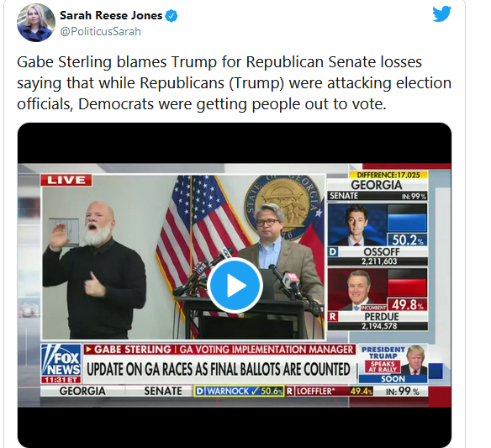Click the blue D party marker for Ossoff
The width and height of the screenshot is (491, 448).
coord(333,251)
